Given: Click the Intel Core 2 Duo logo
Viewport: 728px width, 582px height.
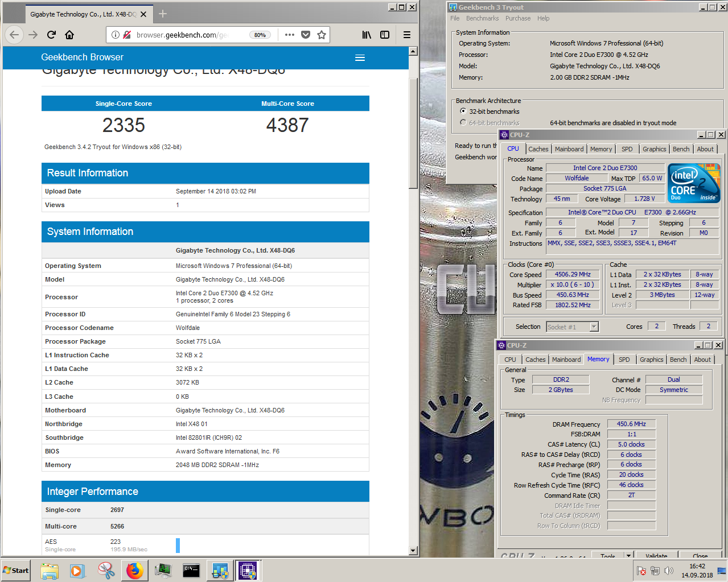Looking at the screenshot, I should click(694, 183).
